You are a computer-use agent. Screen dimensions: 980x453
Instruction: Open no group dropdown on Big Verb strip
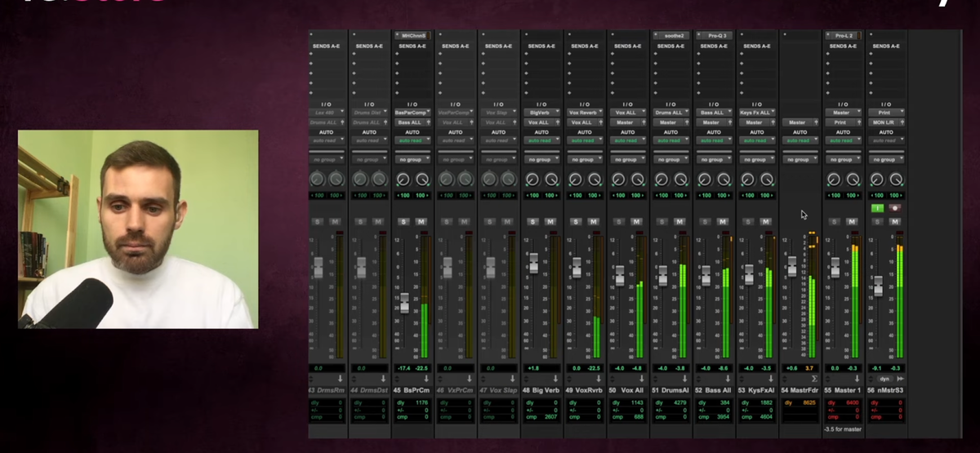click(x=541, y=159)
